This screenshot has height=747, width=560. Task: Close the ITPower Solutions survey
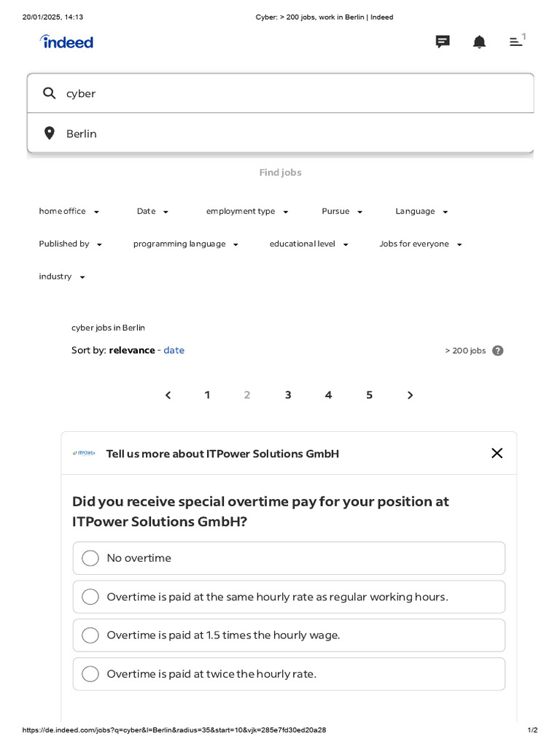[497, 453]
